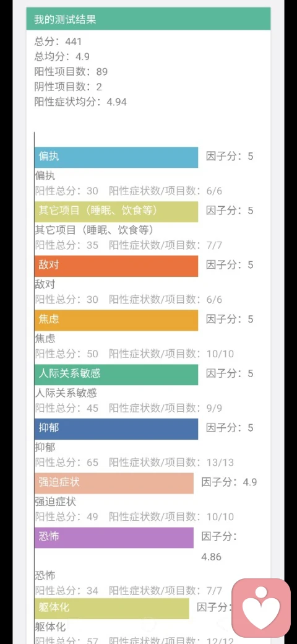Click 因子分 4.86 beside 恐怖
This screenshot has height=644, width=297.
coord(219,547)
